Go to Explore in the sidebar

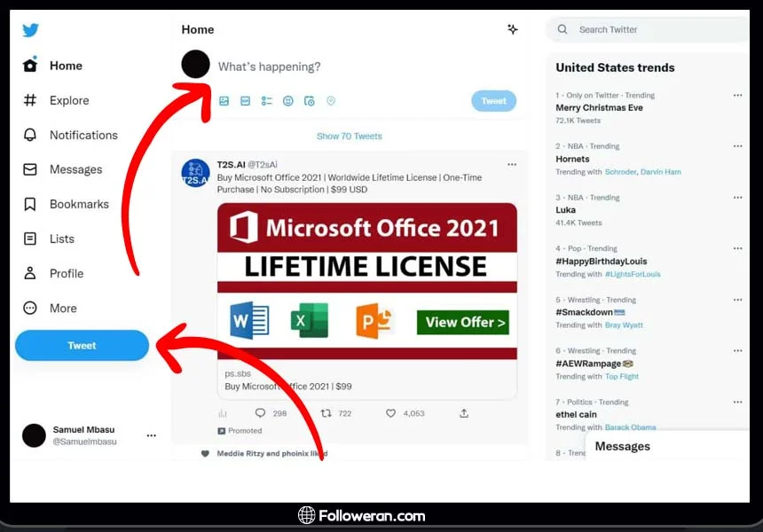[x=68, y=100]
